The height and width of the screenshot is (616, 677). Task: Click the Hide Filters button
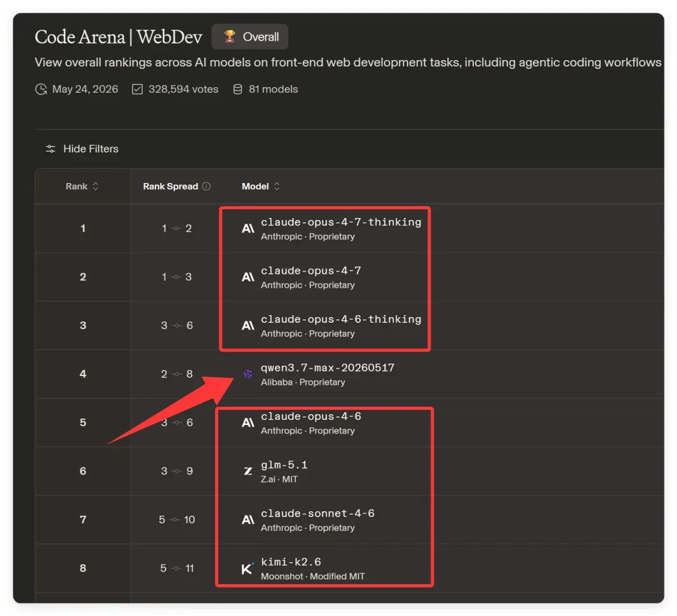pos(81,149)
